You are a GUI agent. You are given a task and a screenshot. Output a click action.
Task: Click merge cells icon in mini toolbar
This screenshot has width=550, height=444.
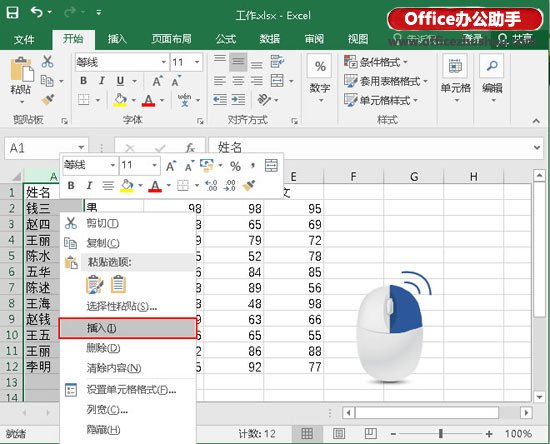point(271,165)
